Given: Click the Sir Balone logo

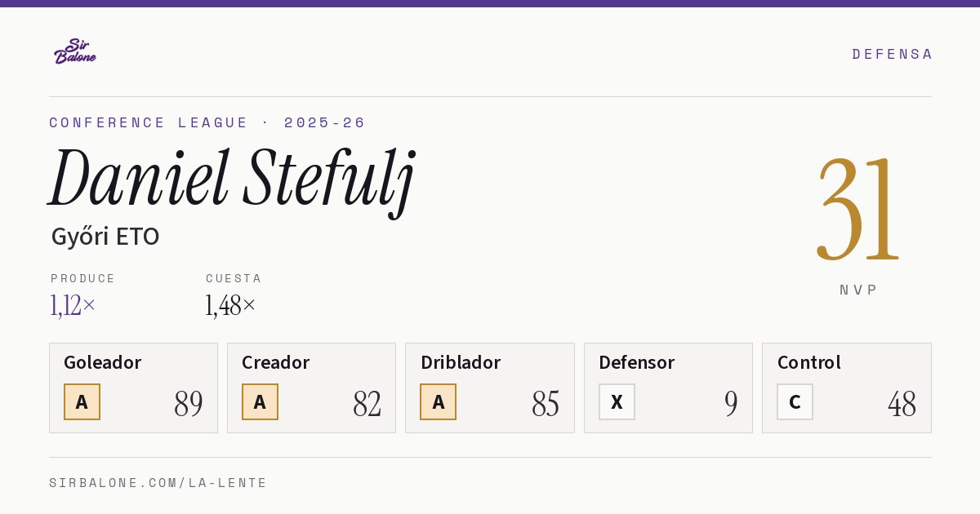Looking at the screenshot, I should [x=75, y=51].
